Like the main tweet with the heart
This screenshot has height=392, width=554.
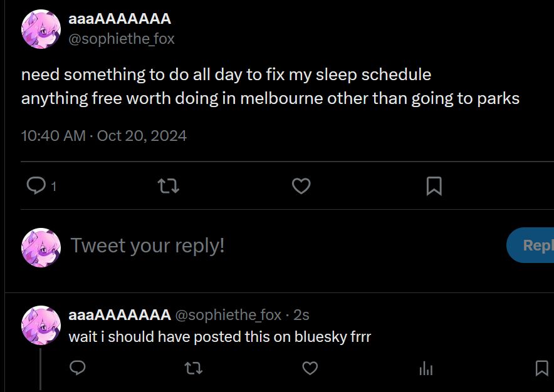(301, 185)
